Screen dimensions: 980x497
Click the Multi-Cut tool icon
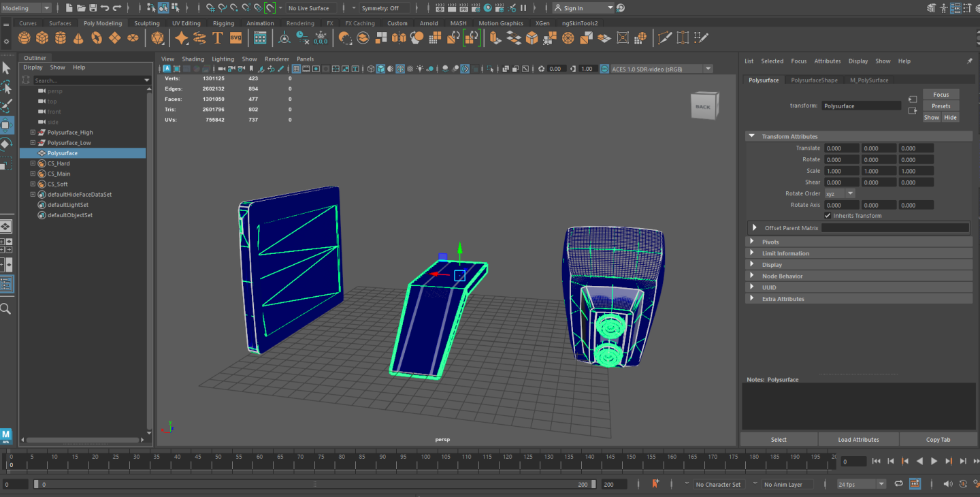coord(665,37)
